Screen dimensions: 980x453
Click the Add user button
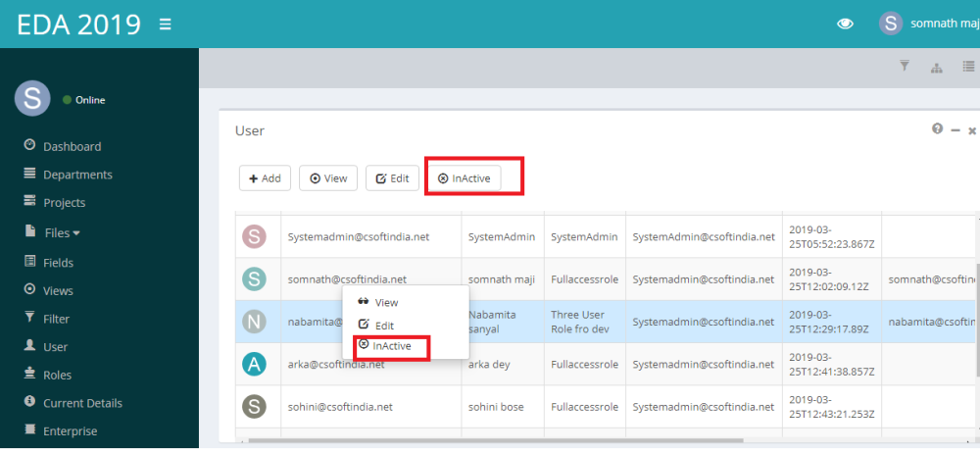click(x=265, y=178)
